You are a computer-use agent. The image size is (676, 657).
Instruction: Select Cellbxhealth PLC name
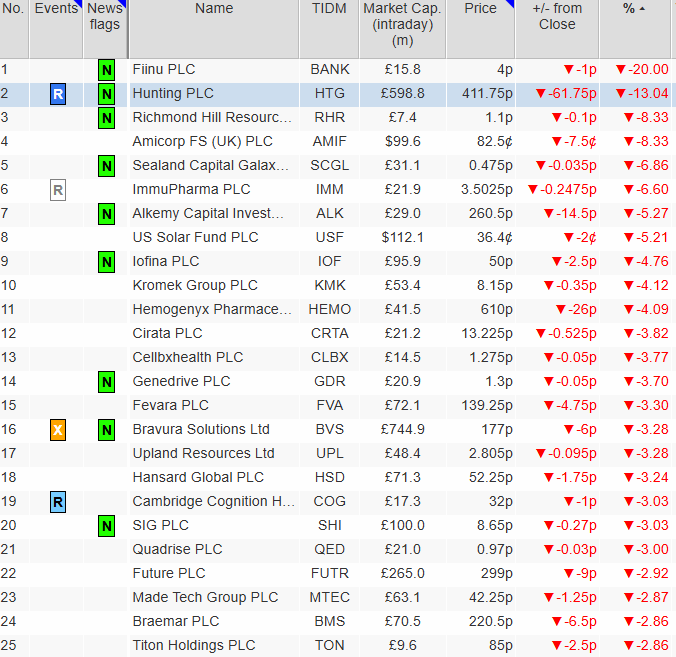pyautogui.click(x=188, y=357)
